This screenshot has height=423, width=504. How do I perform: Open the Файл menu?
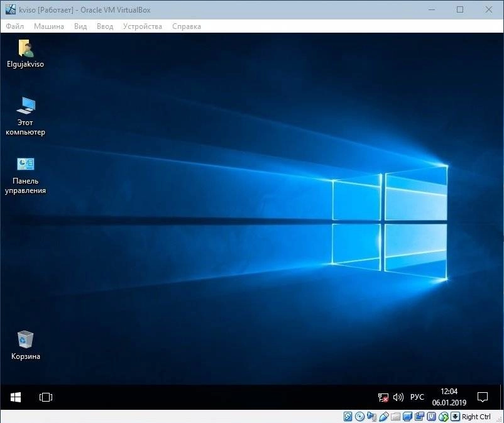15,26
